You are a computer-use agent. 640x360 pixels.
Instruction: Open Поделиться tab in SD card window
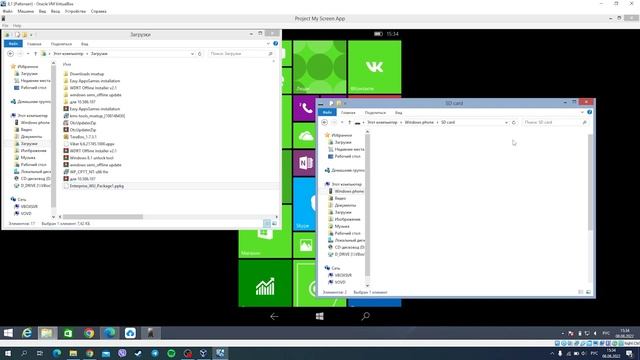(x=375, y=113)
